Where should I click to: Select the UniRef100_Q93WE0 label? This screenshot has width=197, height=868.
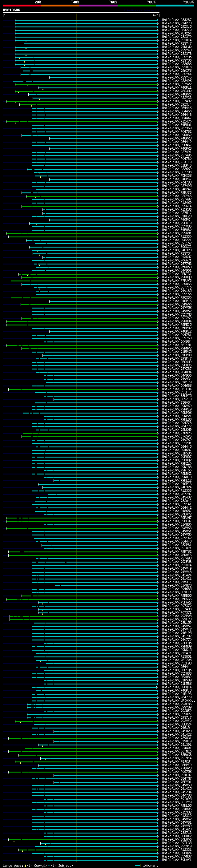(176, 67)
